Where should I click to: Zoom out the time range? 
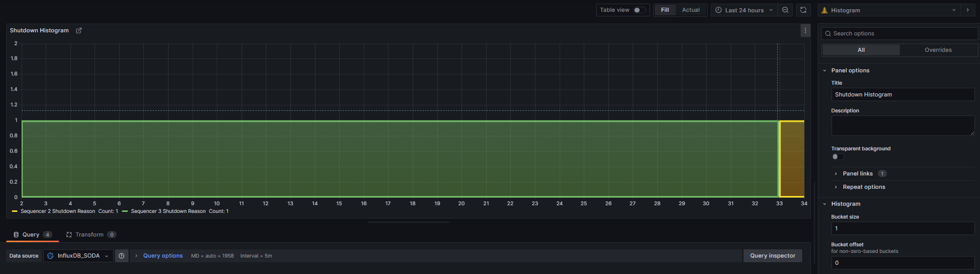click(785, 10)
